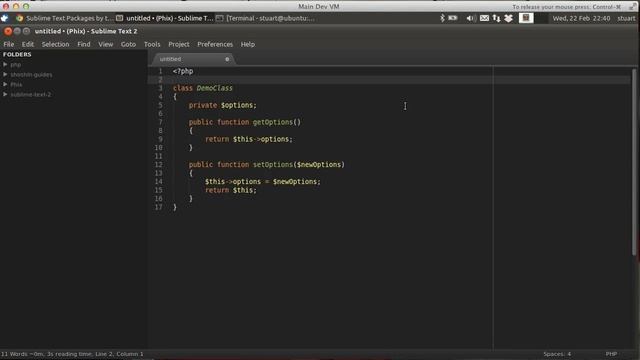Click the private $options; line
The width and height of the screenshot is (640, 360).
pos(222,105)
